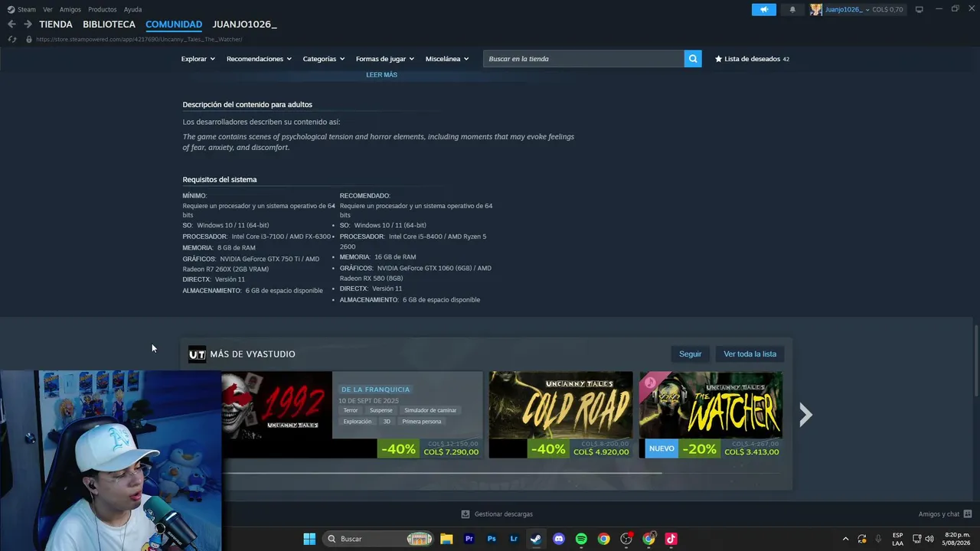
Task: Launch Adobe Lightroom from the taskbar
Action: pyautogui.click(x=514, y=539)
